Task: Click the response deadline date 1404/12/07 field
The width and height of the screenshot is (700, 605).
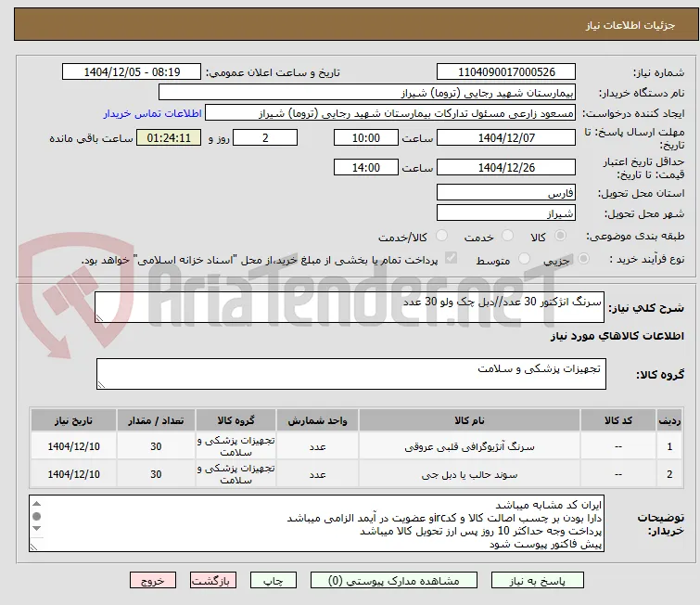Action: pos(506,137)
